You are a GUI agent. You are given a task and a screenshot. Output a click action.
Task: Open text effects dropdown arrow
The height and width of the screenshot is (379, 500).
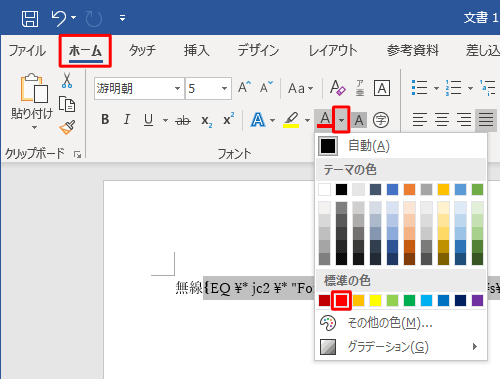272,120
